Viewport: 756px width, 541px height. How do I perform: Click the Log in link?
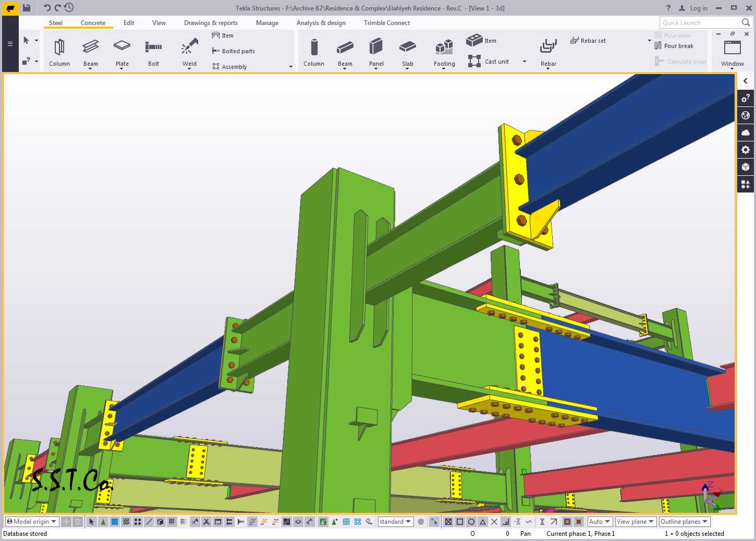click(x=699, y=8)
